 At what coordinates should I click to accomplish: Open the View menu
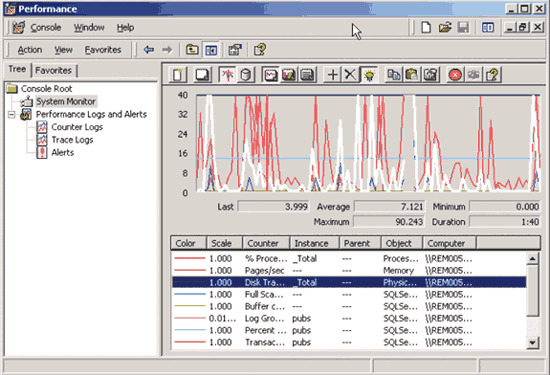click(x=63, y=50)
